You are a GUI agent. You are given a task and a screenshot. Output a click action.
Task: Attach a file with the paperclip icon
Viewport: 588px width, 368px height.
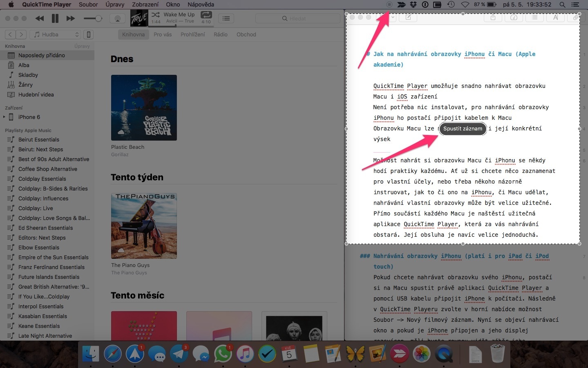575,18
